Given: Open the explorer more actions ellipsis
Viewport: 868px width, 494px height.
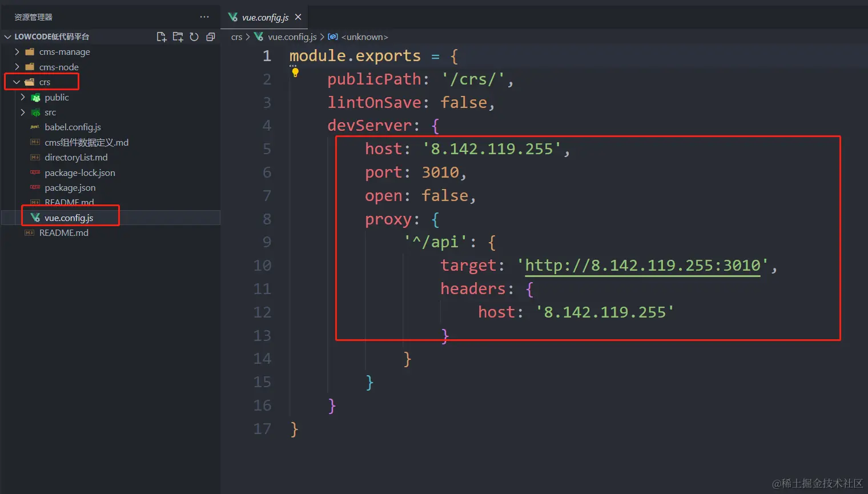Looking at the screenshot, I should pyautogui.click(x=204, y=17).
